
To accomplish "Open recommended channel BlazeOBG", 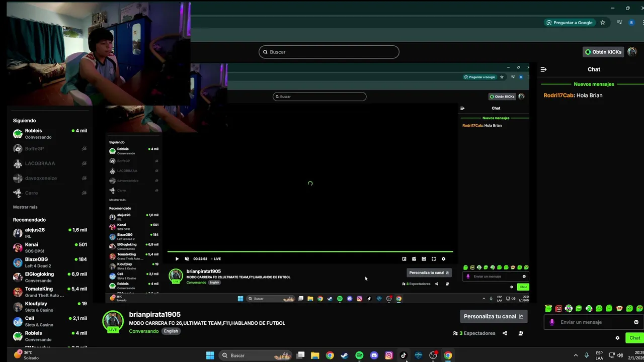I will (50, 262).
